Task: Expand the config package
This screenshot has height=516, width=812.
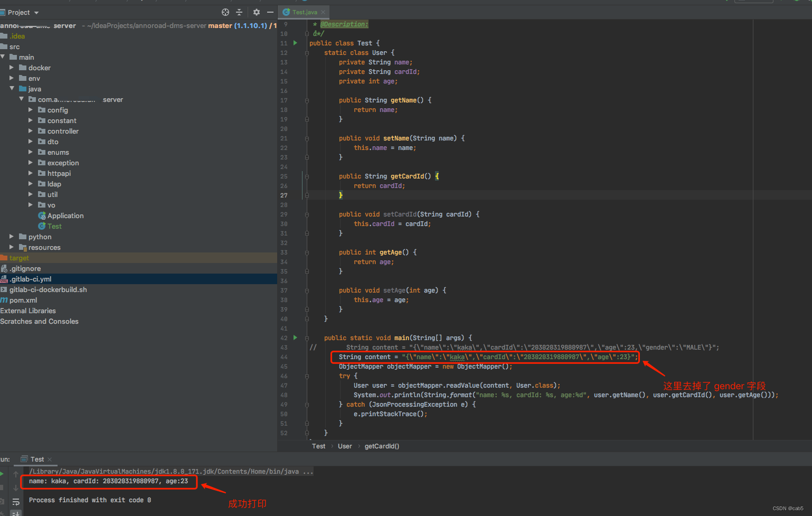Action: (x=30, y=110)
